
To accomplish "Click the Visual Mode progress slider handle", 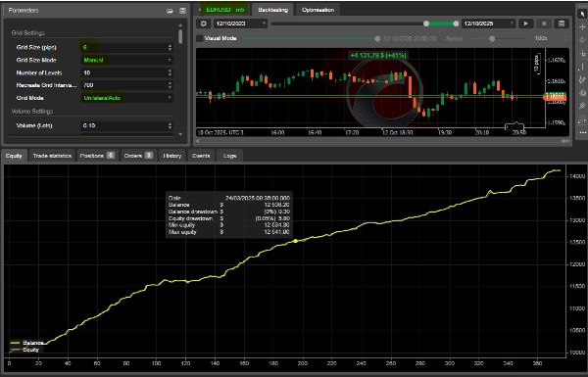I will [377, 38].
